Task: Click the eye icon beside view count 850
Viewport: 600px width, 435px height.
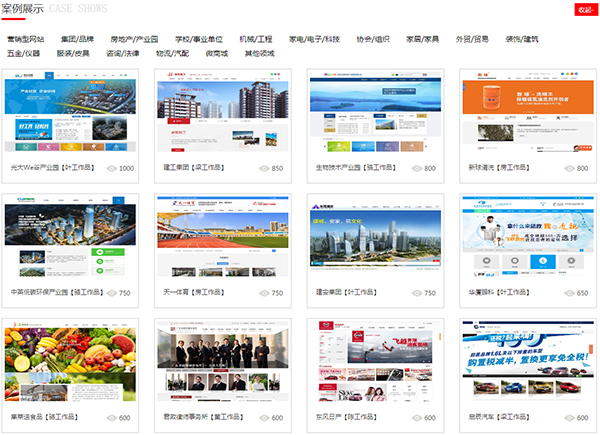Action: point(264,169)
